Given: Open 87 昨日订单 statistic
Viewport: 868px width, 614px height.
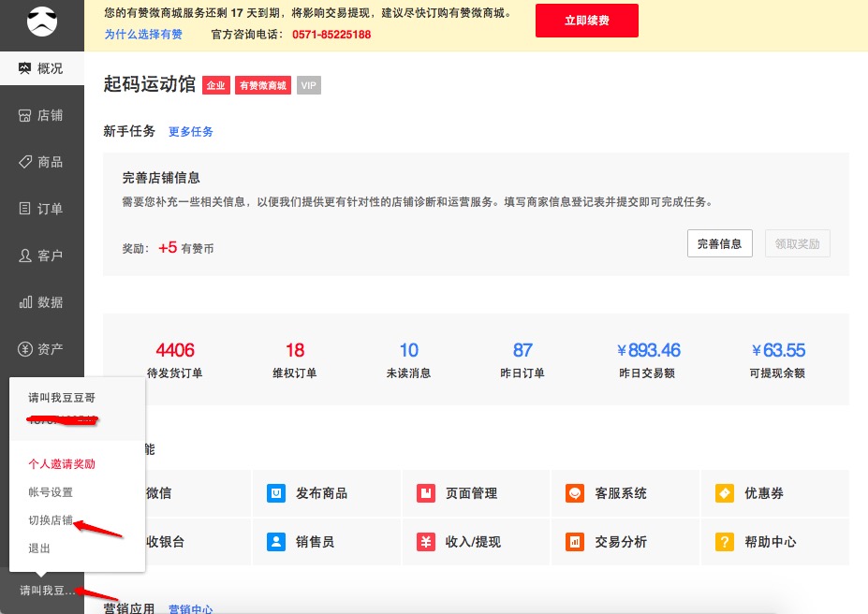Looking at the screenshot, I should pos(522,359).
